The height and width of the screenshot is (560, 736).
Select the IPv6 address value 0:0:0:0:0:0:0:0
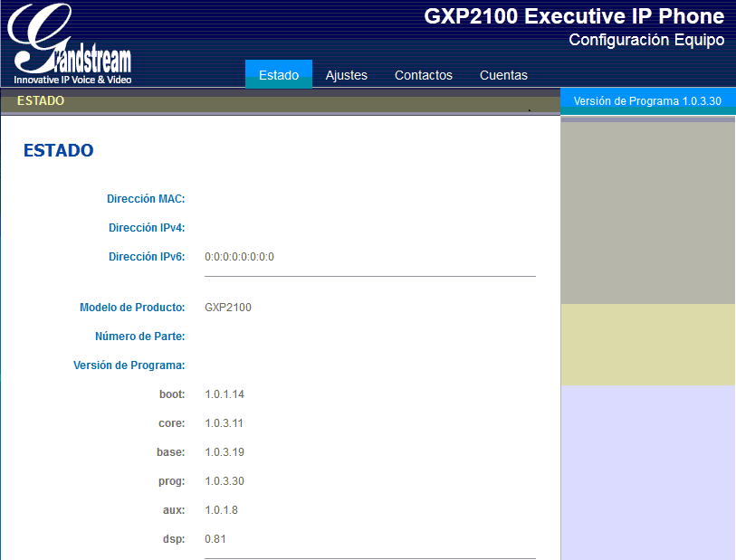[241, 256]
